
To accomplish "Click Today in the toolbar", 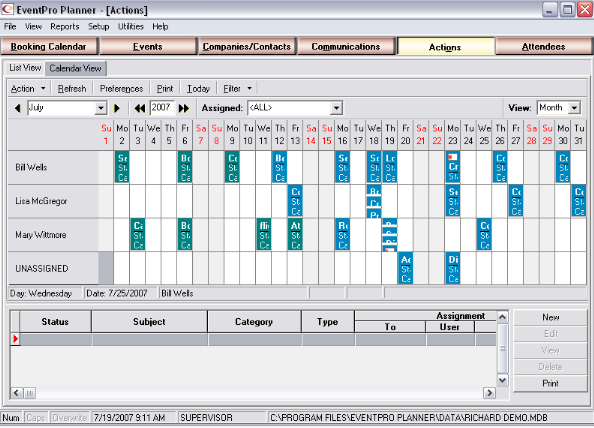I will coord(199,89).
